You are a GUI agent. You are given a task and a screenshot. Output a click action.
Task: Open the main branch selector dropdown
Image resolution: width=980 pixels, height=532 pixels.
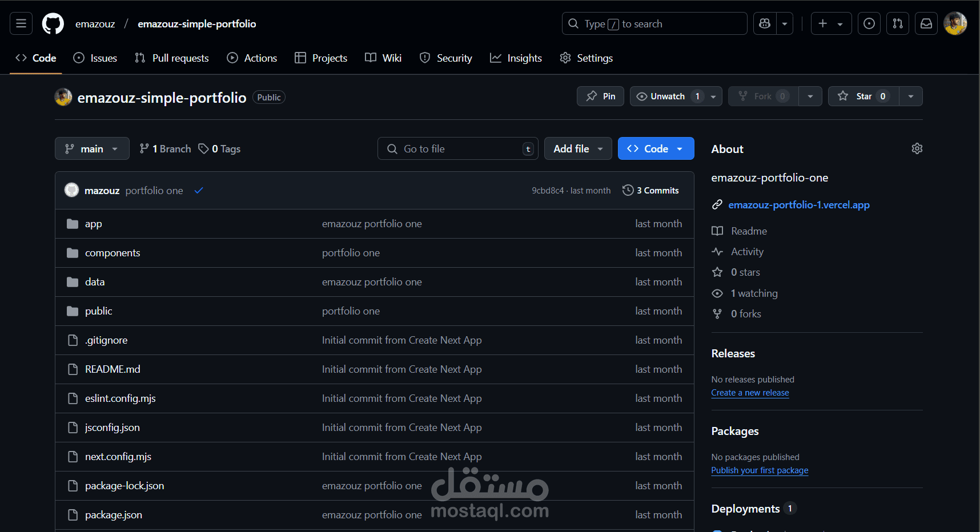tap(92, 148)
